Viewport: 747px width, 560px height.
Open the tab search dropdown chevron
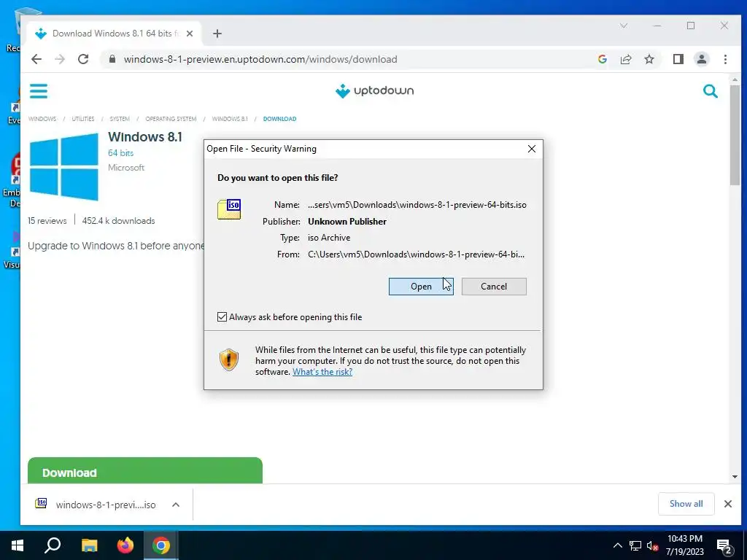[x=624, y=26]
